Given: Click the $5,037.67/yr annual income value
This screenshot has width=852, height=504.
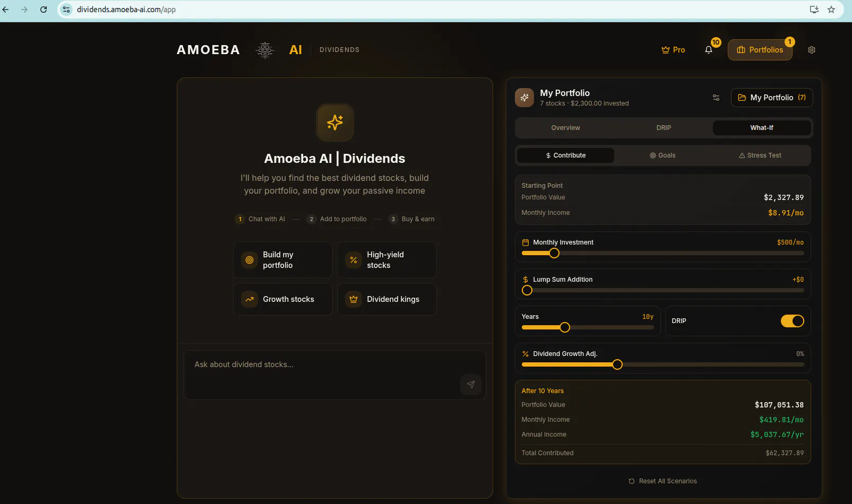Looking at the screenshot, I should click(777, 435).
